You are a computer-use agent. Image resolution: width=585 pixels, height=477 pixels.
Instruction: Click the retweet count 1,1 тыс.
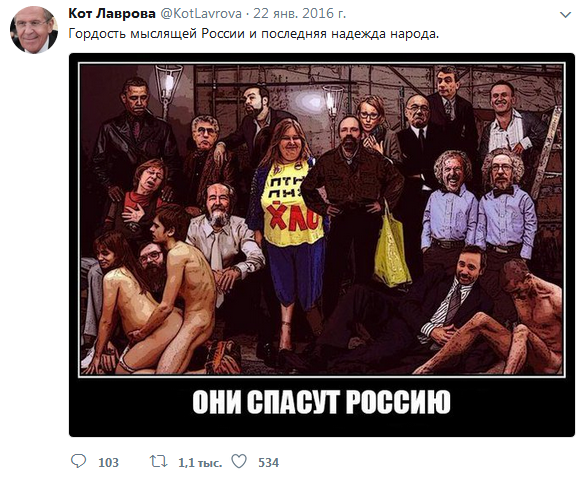point(200,462)
